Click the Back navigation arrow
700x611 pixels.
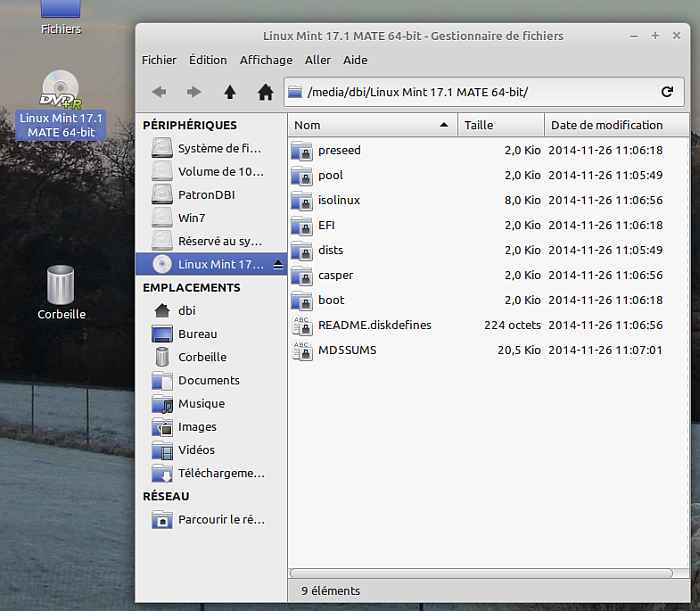pos(159,92)
